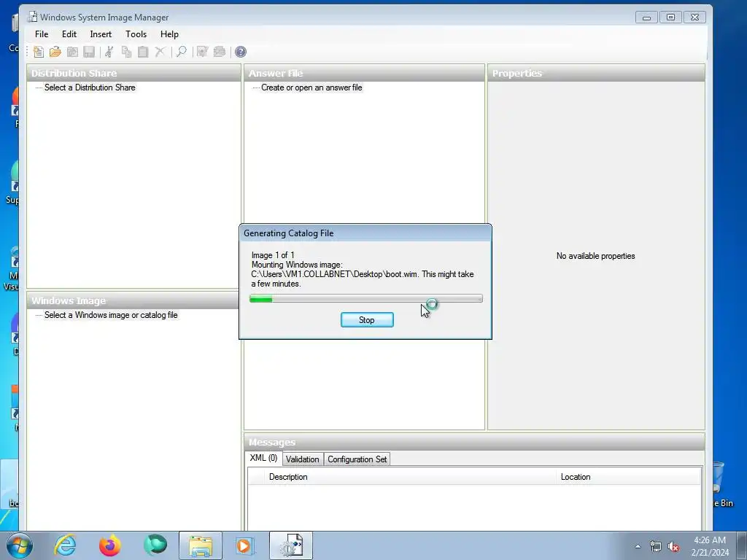Switch to the Configuration Set tab
Viewport: 747px width, 560px height.
[x=357, y=459]
